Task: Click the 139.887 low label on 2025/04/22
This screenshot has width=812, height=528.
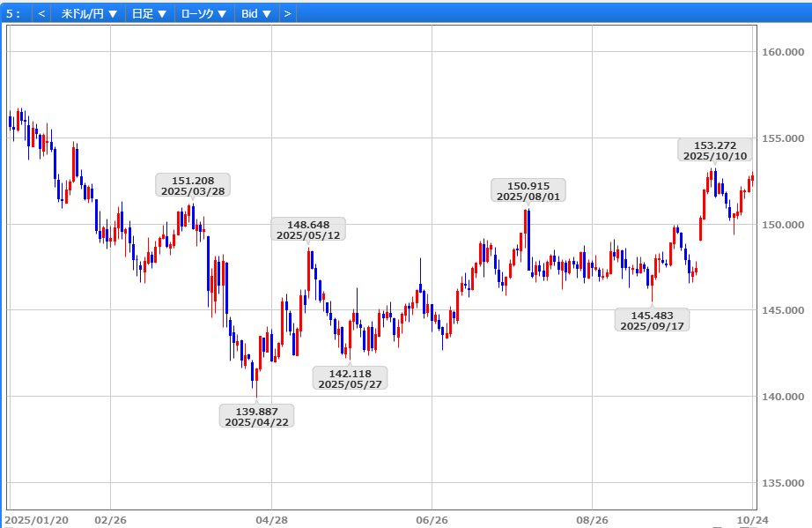Action: [256, 416]
